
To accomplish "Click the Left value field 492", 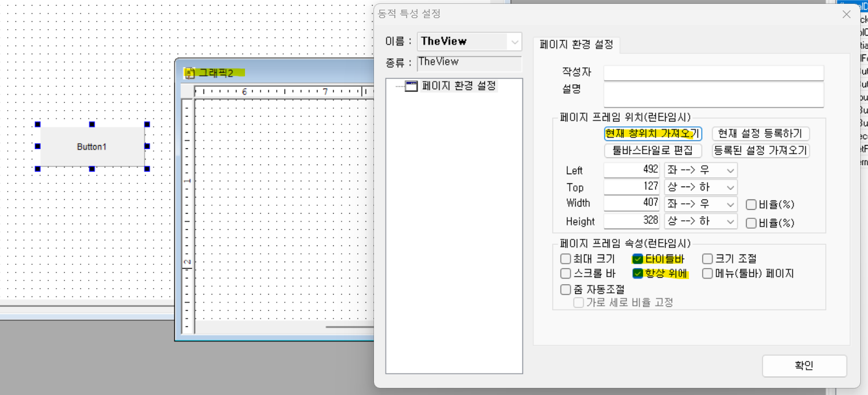I will (632, 170).
